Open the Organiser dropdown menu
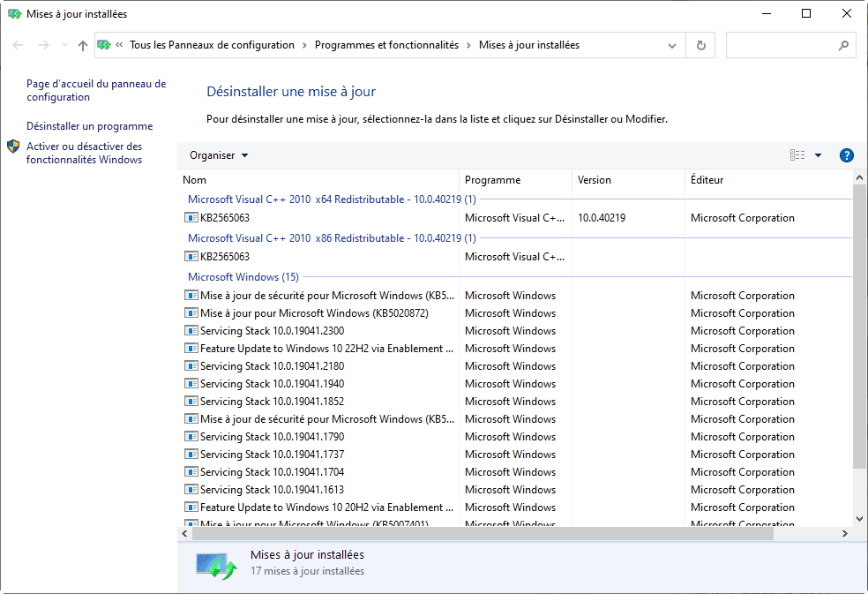Image resolution: width=868 pixels, height=594 pixels. coord(219,155)
